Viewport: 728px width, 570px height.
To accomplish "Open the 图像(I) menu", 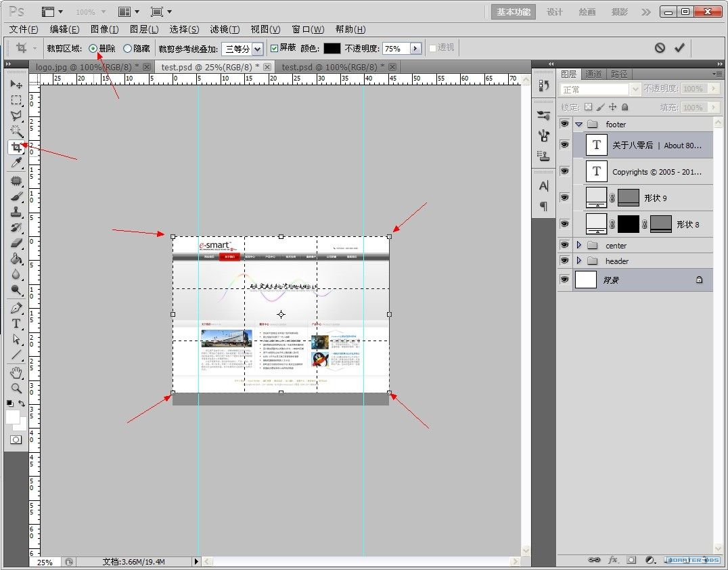I will (x=104, y=29).
